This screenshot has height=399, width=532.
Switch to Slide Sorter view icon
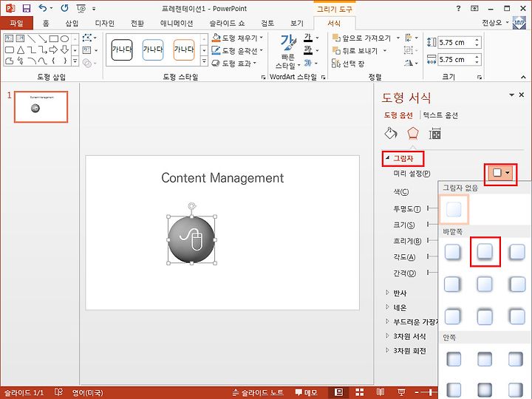point(360,392)
